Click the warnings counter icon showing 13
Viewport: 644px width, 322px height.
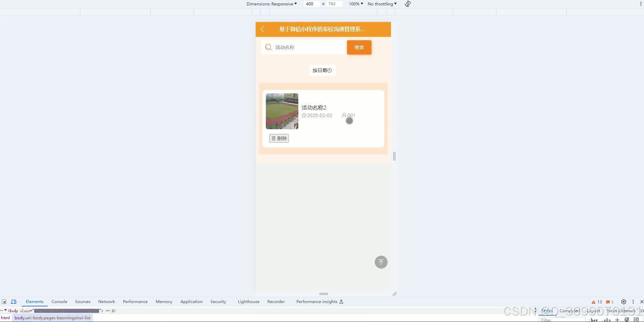click(x=597, y=301)
